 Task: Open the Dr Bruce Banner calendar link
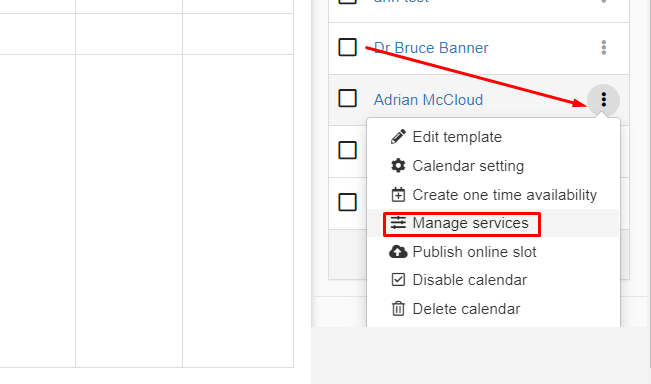[431, 48]
